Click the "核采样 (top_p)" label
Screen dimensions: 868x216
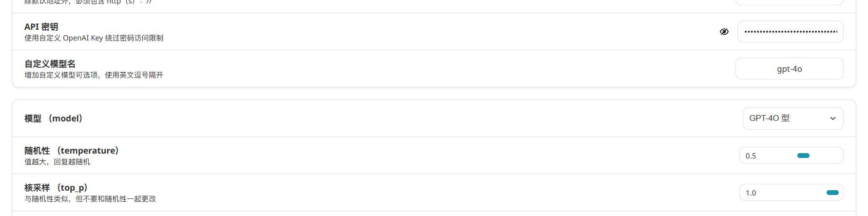(x=56, y=188)
